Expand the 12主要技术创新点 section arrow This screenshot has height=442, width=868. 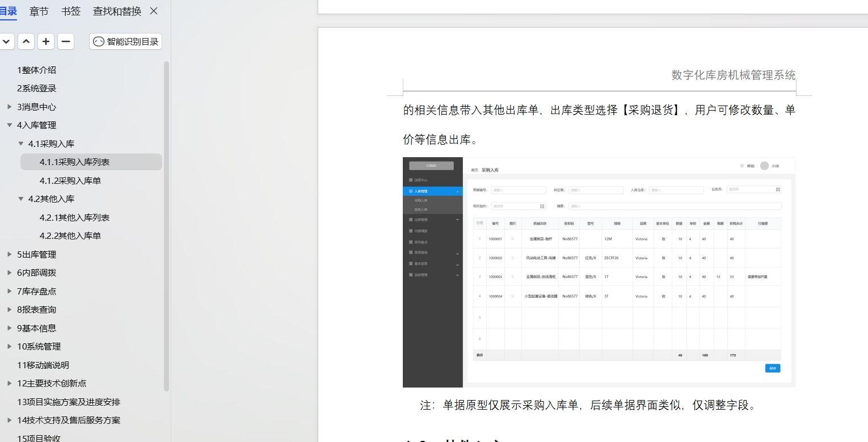coord(9,384)
